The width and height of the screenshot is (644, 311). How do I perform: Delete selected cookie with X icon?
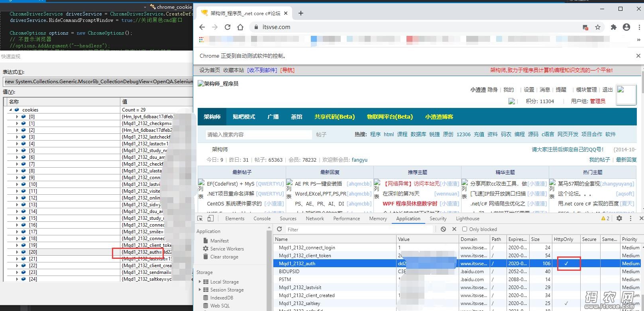454,229
